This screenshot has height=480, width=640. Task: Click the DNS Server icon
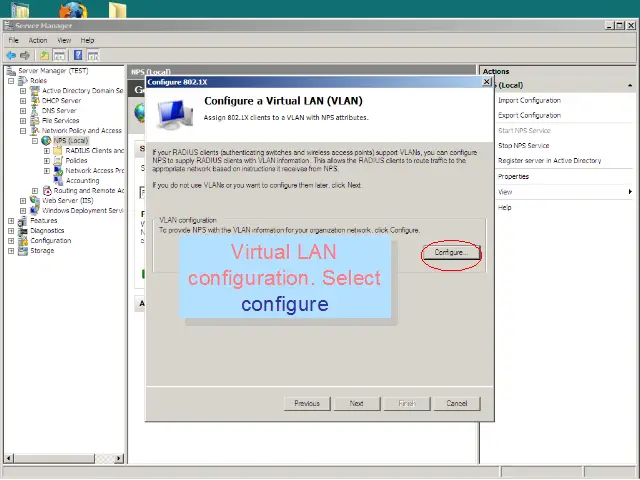click(x=35, y=111)
